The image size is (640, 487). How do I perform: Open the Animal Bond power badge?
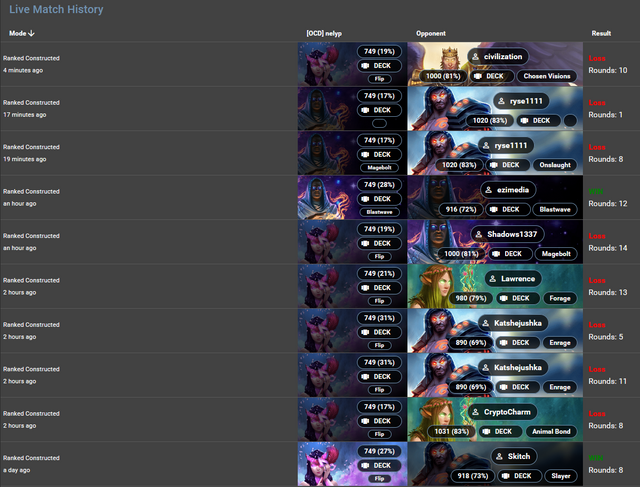point(551,431)
